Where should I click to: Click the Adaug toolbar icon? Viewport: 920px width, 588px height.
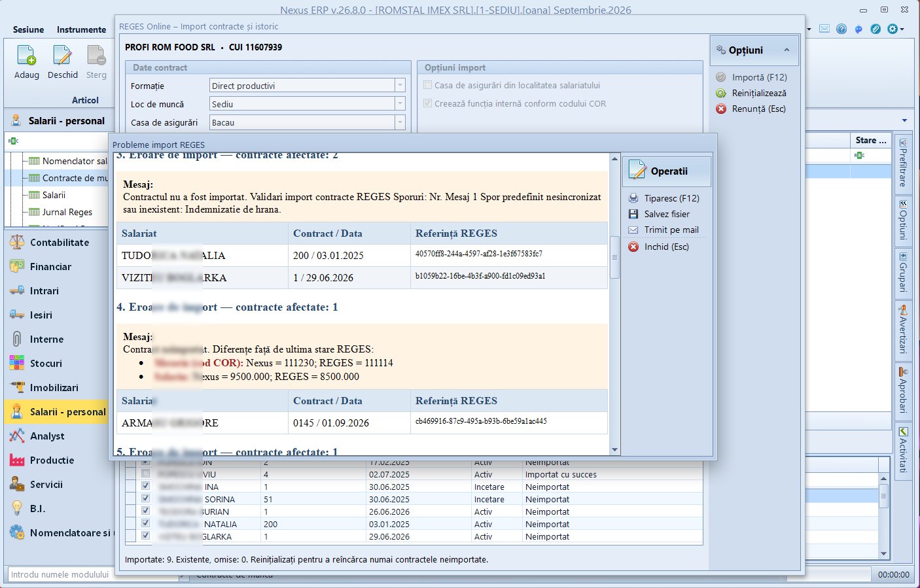click(x=27, y=56)
